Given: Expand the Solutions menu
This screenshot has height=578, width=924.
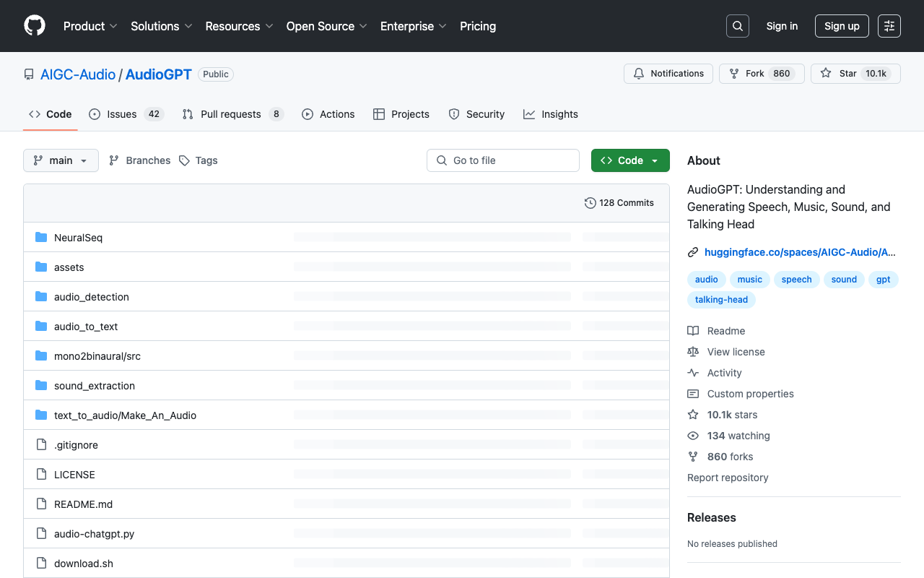Looking at the screenshot, I should 162,26.
